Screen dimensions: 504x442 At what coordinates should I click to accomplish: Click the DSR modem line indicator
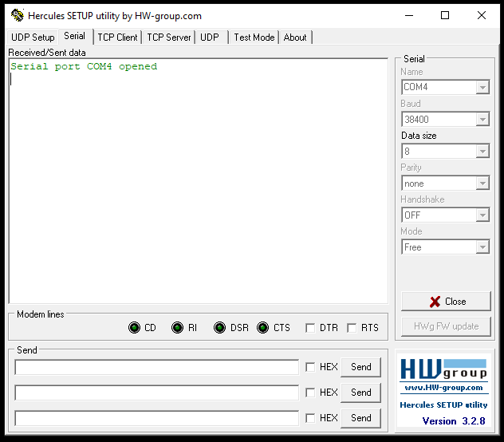[219, 328]
